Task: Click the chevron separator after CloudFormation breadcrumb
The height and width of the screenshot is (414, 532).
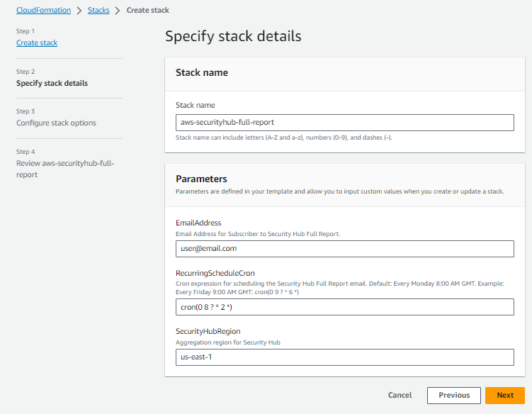Action: tap(79, 11)
